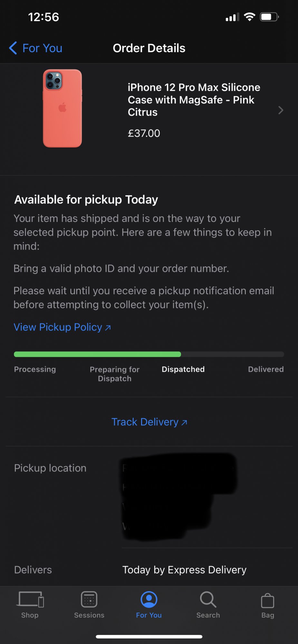Tap the battery status icon
The height and width of the screenshot is (644, 298).
point(269,17)
